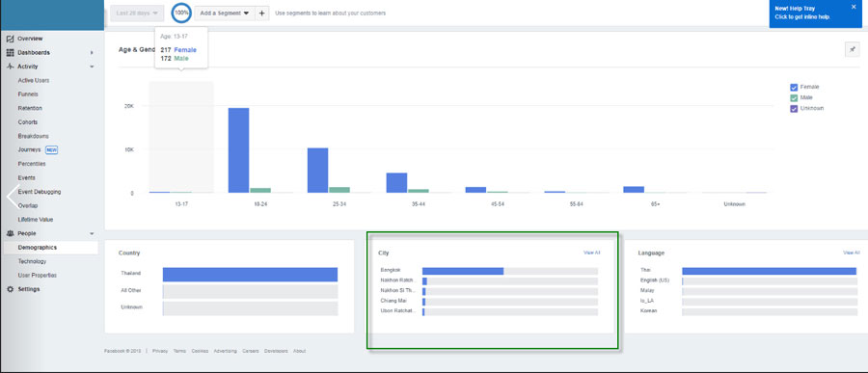Click the About footer link
The height and width of the screenshot is (373, 868).
[300, 352]
